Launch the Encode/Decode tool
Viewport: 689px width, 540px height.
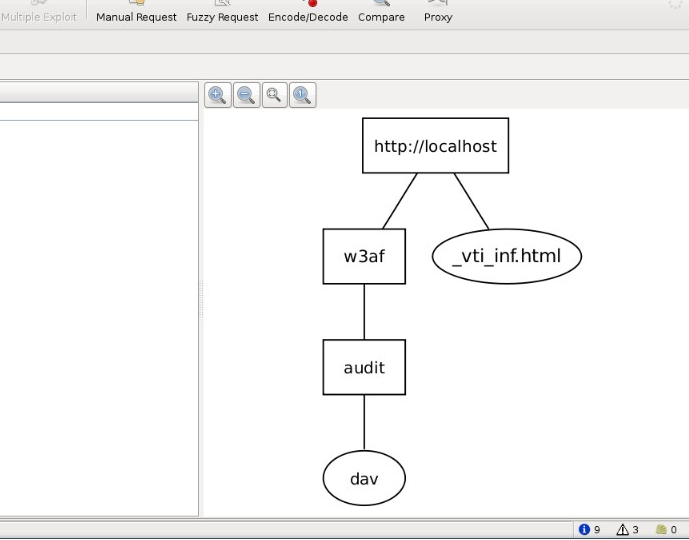[x=308, y=12]
